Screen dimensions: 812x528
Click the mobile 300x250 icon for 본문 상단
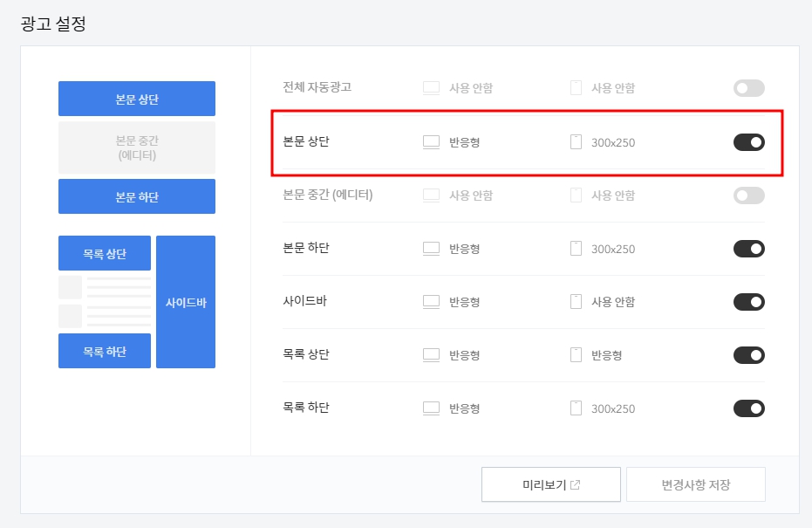point(577,141)
